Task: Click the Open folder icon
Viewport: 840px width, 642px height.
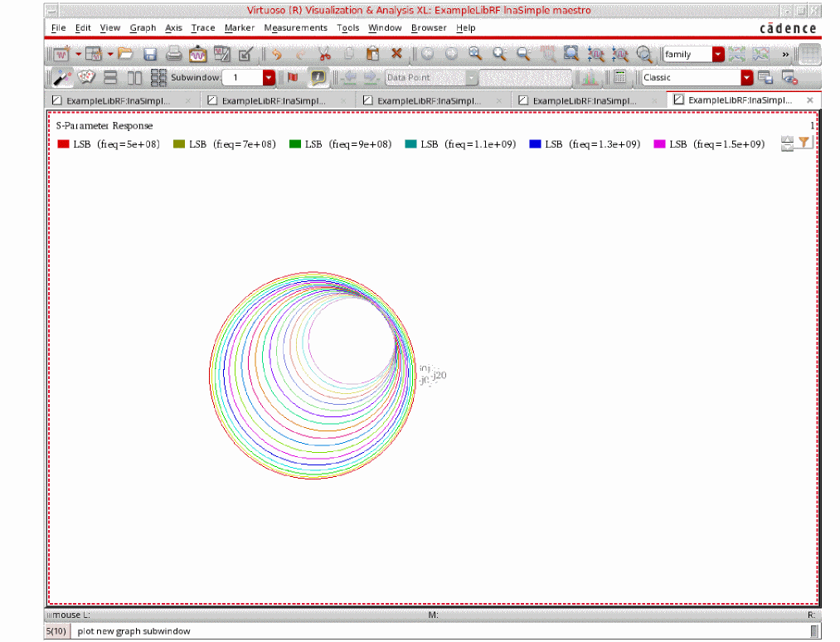Action: click(x=126, y=54)
